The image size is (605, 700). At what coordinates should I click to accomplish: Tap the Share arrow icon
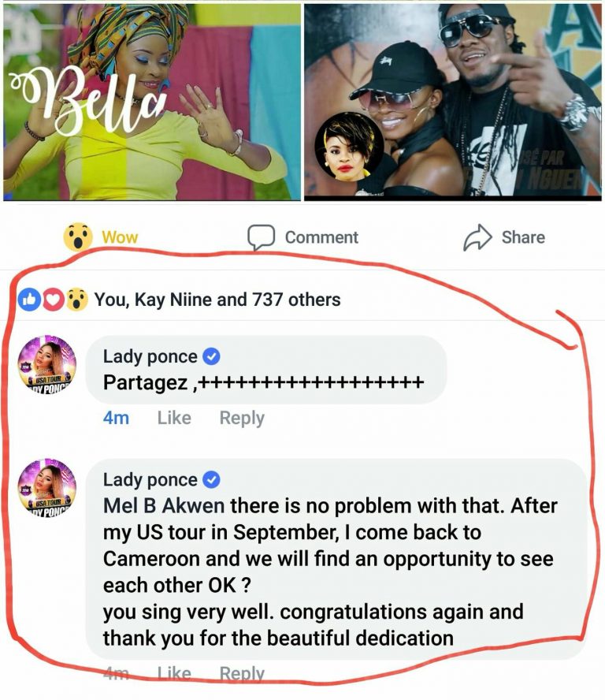477,237
